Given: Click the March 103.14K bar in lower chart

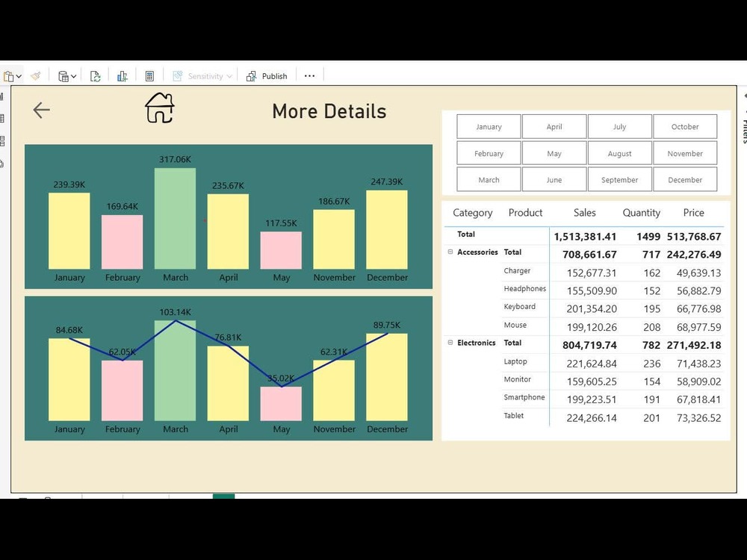Looking at the screenshot, I should [175, 370].
